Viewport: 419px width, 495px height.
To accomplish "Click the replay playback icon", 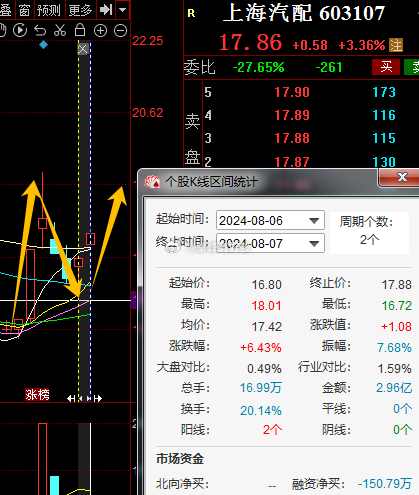I will click(x=20, y=30).
